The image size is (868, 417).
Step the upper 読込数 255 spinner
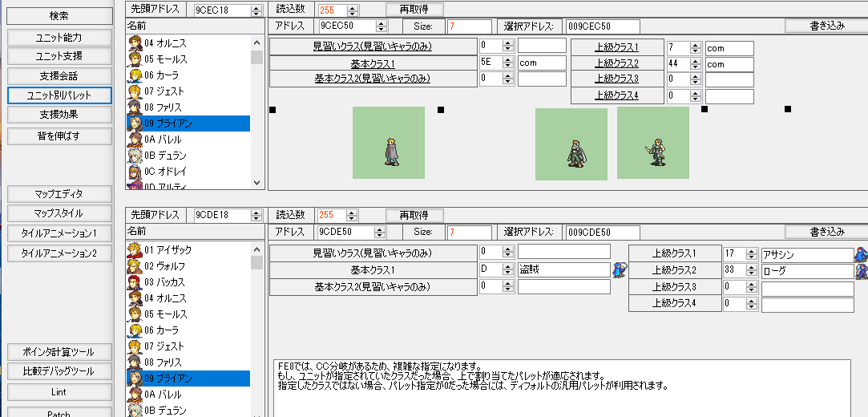tap(353, 10)
